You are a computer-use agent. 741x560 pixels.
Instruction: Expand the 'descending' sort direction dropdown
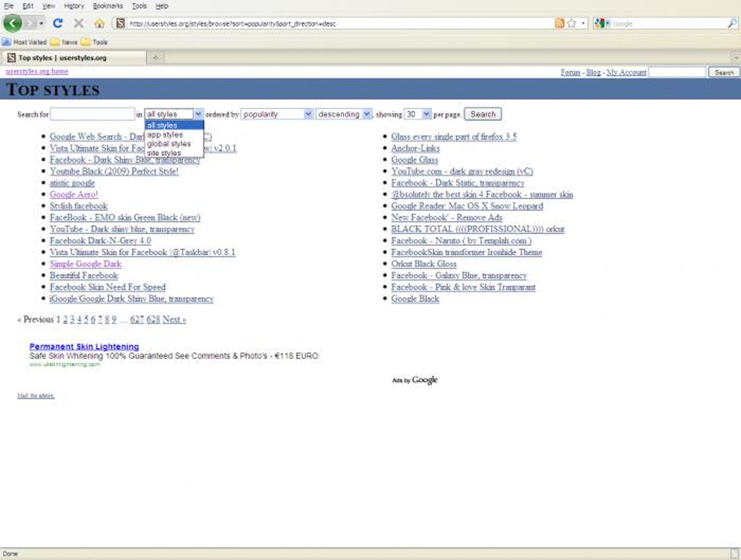pyautogui.click(x=344, y=114)
